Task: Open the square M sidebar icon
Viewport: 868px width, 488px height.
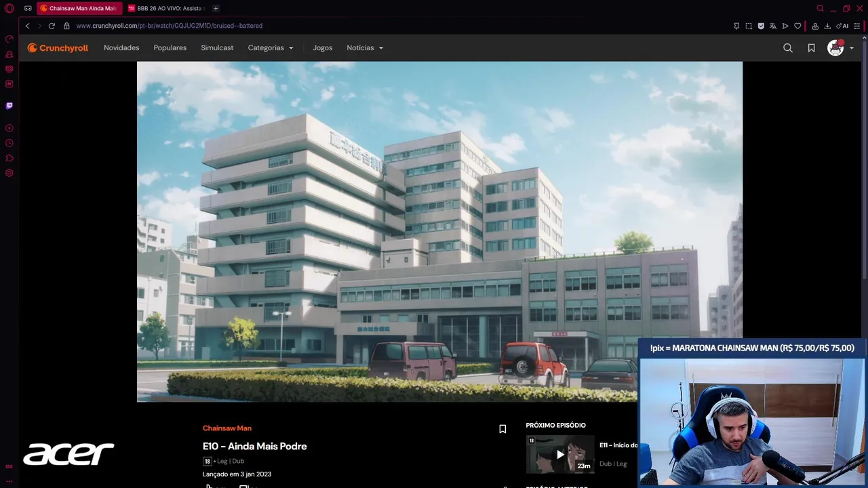Action: tap(9, 84)
